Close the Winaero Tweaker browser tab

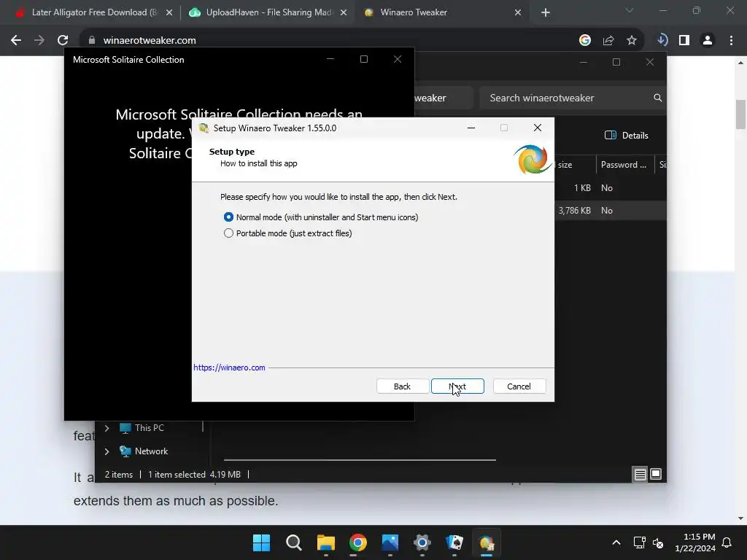pos(518,13)
